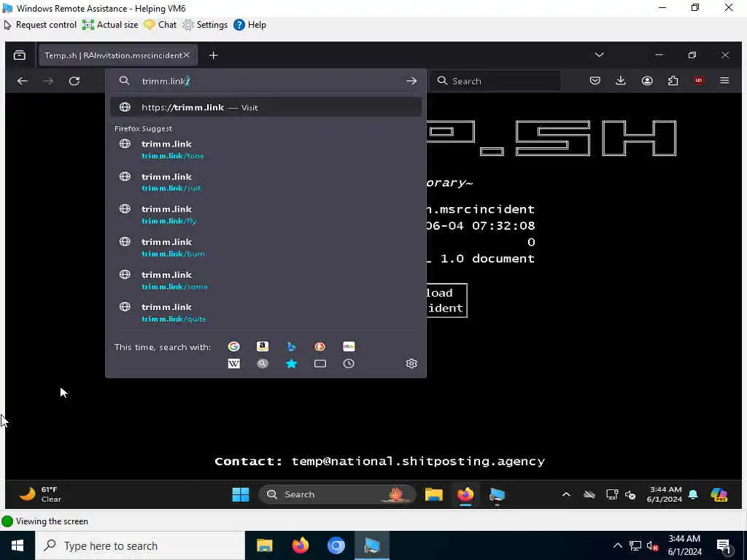Open Firefox on local taskbar

coord(300,545)
